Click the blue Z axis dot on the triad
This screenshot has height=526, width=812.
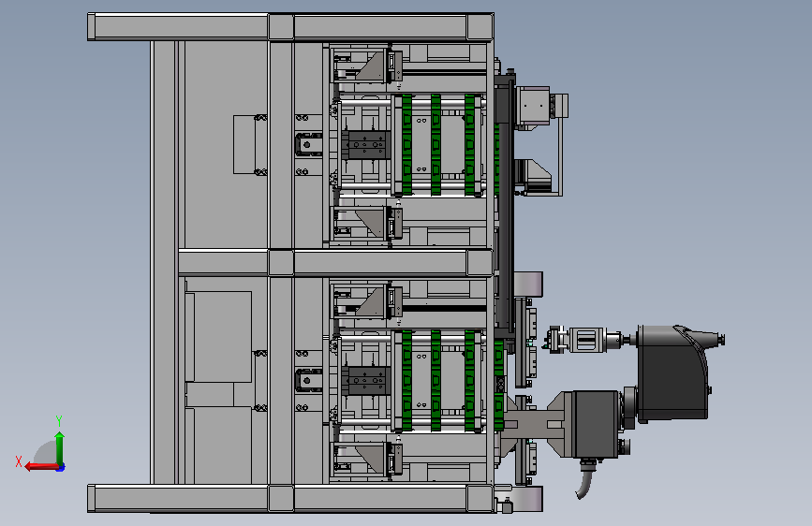61,468
